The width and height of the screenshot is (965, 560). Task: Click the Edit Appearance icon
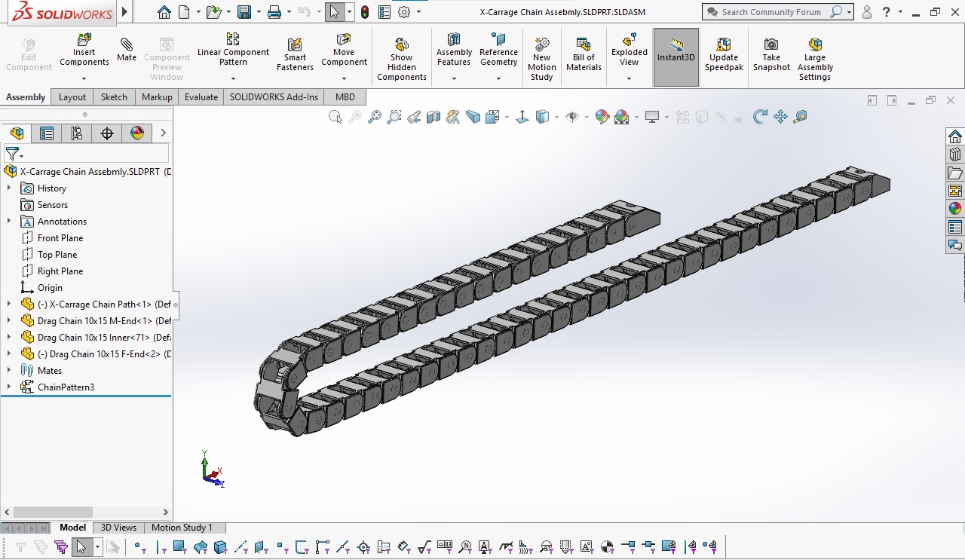(602, 117)
